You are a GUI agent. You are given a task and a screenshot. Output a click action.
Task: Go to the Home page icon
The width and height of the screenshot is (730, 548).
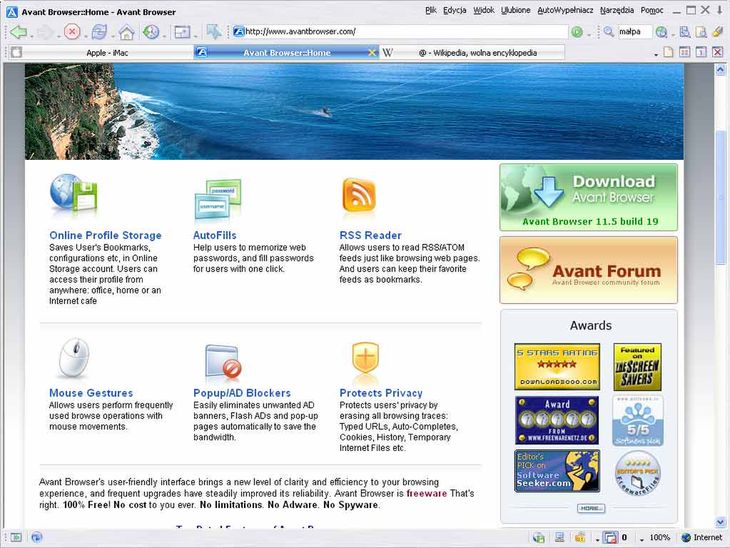(x=126, y=32)
